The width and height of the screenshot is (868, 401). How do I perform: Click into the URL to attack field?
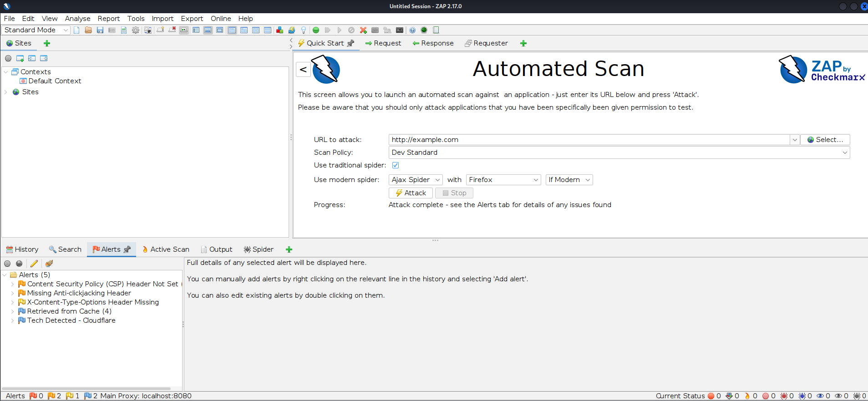589,140
